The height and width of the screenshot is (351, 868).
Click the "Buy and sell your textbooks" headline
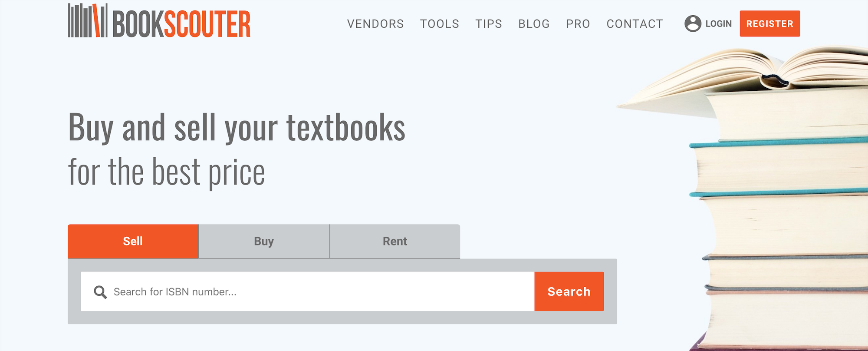click(x=237, y=128)
